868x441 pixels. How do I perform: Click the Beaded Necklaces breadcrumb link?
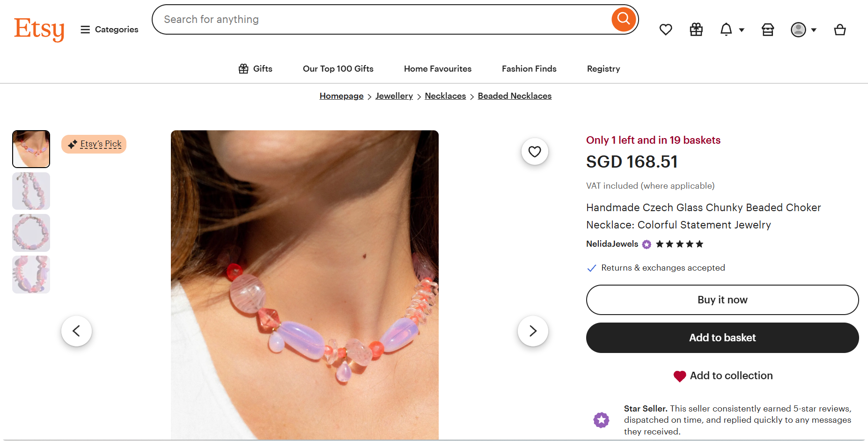pyautogui.click(x=515, y=96)
